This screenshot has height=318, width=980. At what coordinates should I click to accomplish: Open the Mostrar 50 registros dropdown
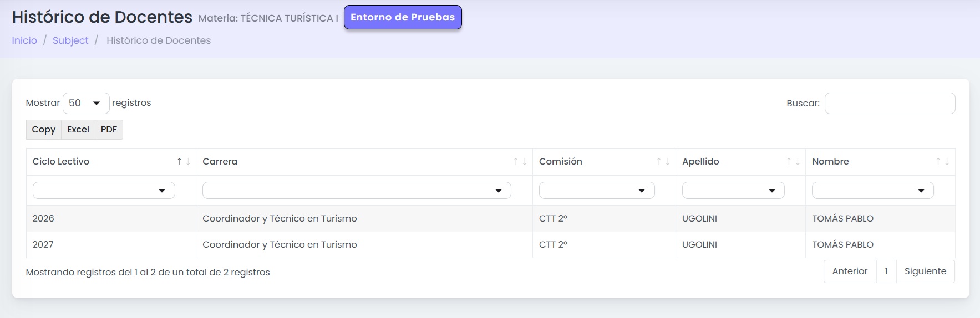[x=86, y=103]
